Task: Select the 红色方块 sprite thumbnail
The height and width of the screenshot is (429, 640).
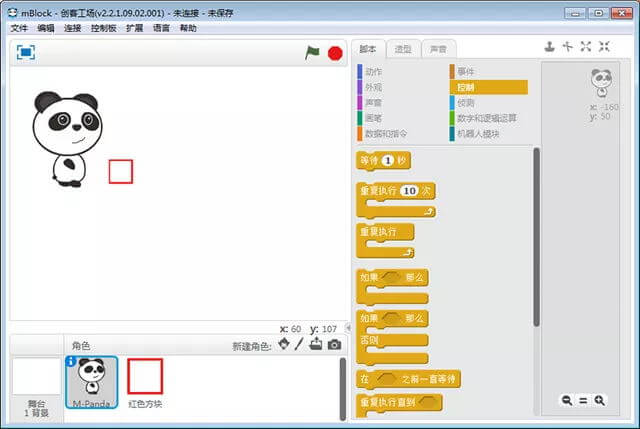Action: pos(145,382)
